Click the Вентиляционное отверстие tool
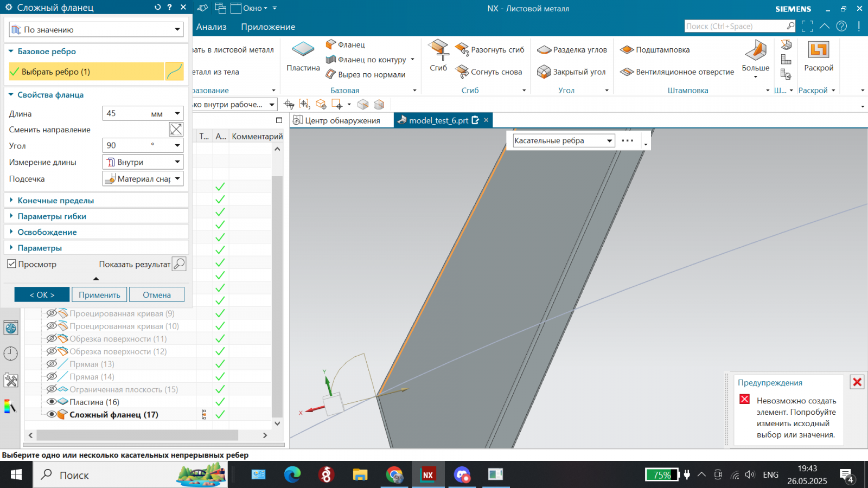This screenshot has height=488, width=868. click(677, 72)
